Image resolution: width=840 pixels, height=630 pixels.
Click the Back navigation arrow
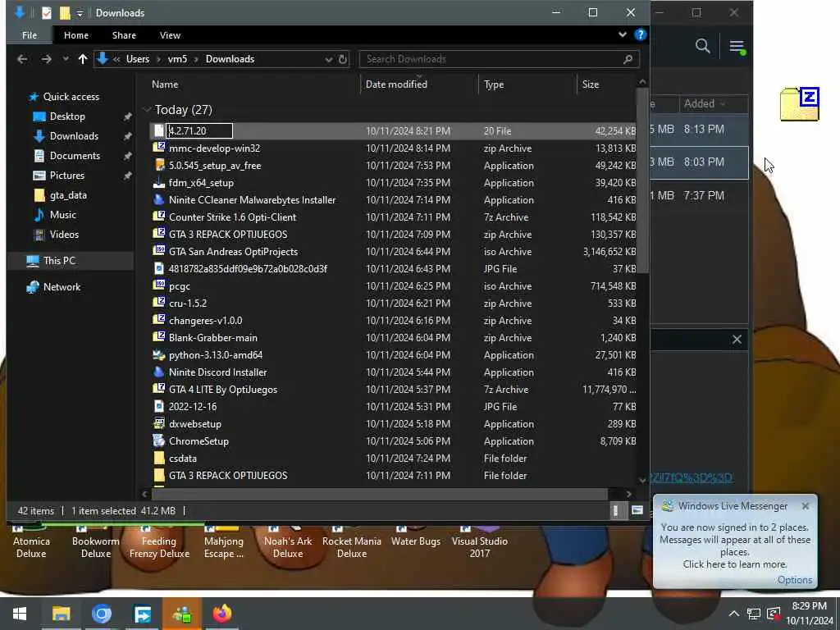point(22,59)
